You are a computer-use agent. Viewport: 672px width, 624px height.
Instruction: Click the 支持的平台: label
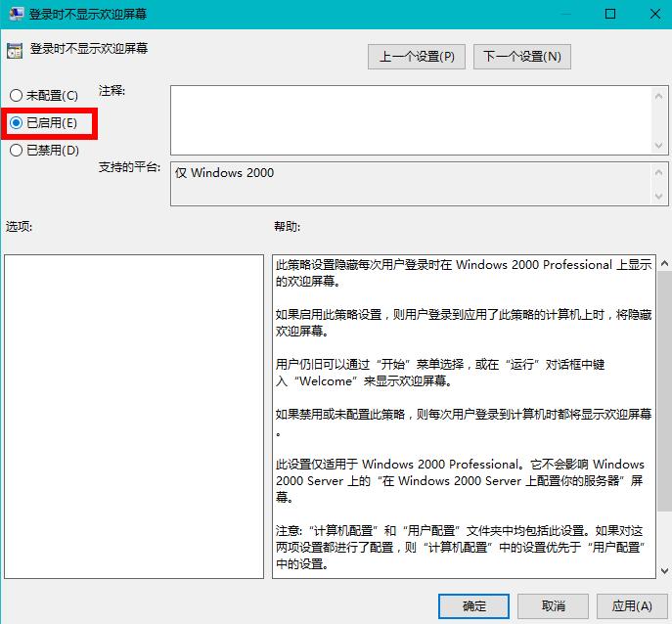coord(129,166)
